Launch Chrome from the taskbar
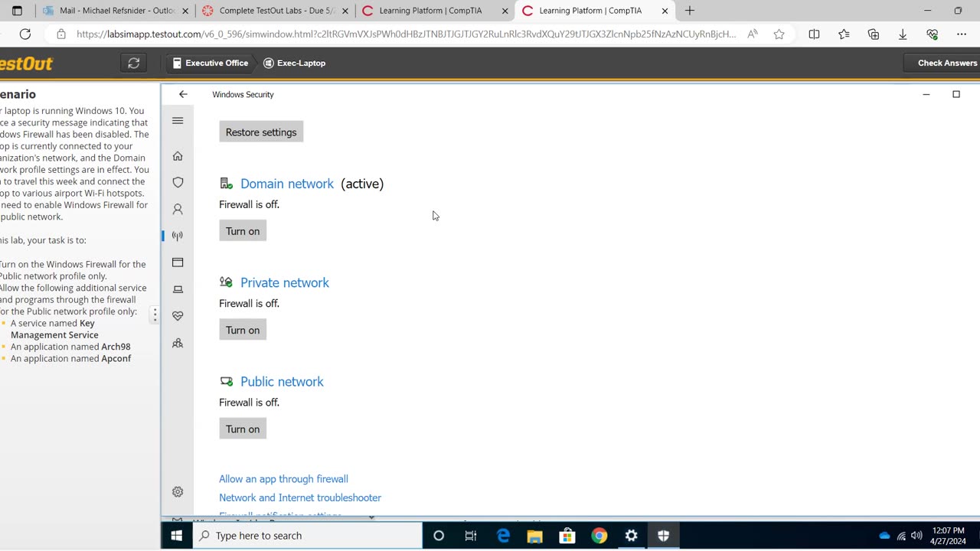 coord(599,536)
